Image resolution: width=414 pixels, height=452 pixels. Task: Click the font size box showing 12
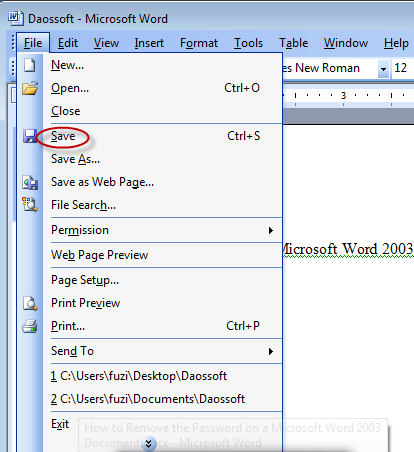[402, 69]
